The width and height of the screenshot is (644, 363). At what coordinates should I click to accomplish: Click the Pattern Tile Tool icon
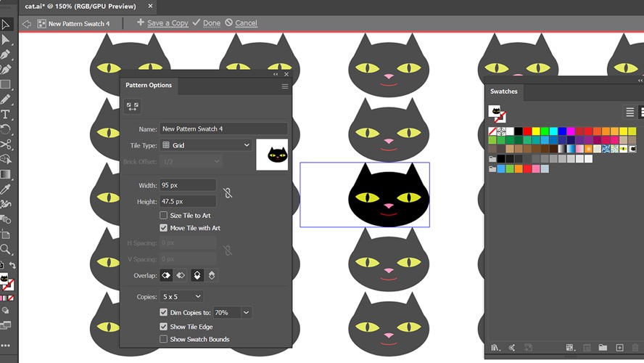click(132, 107)
